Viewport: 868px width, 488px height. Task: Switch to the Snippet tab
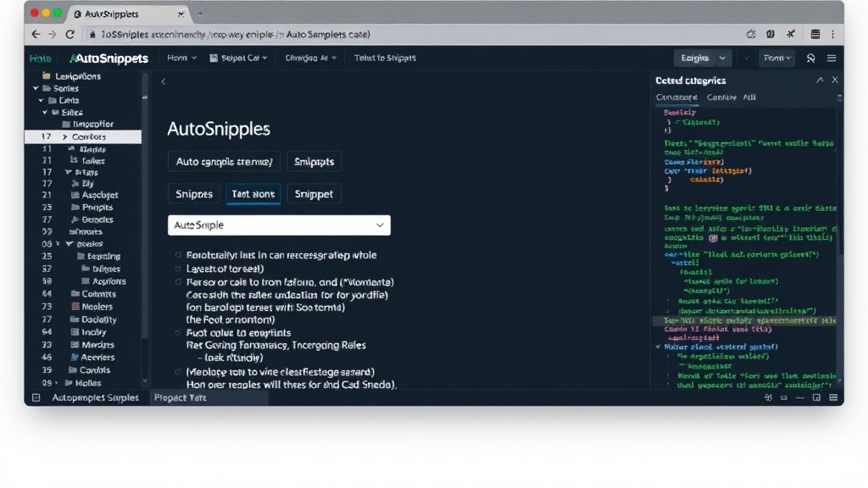click(314, 194)
